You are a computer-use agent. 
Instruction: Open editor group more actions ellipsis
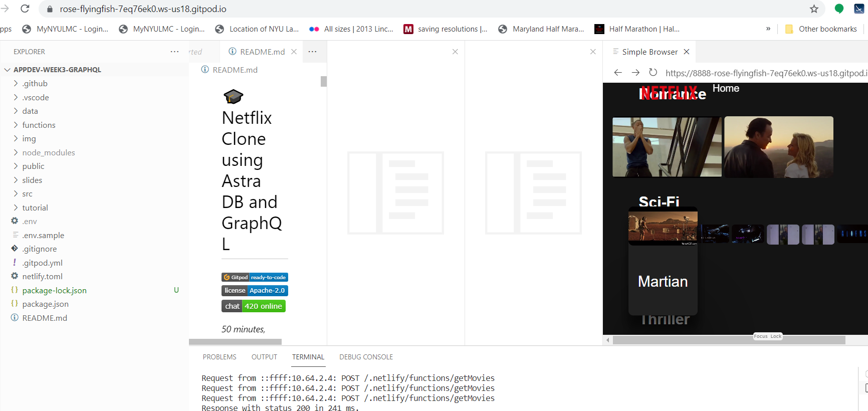click(x=312, y=52)
